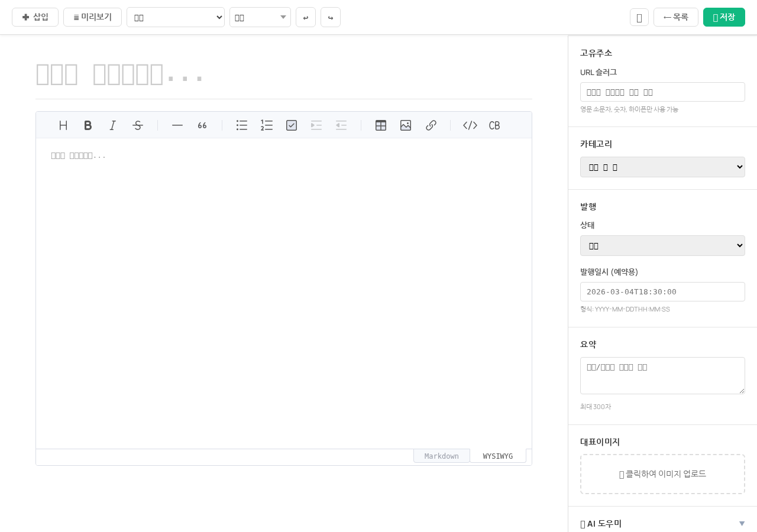Switch to the WYSIWYG tab
757x532 pixels.
click(498, 456)
